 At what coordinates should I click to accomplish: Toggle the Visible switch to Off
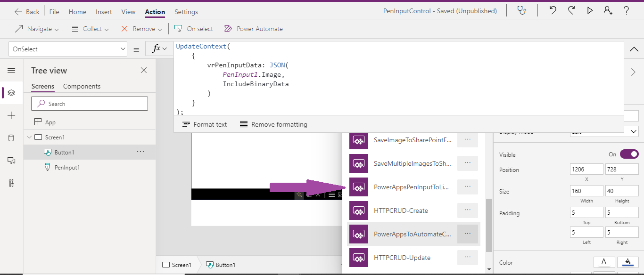[x=629, y=154]
